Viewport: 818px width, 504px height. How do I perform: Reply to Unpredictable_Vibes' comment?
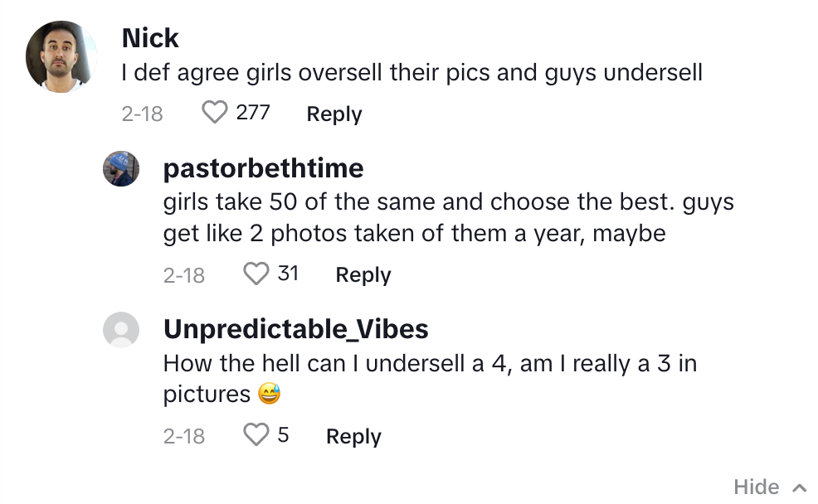tap(353, 436)
